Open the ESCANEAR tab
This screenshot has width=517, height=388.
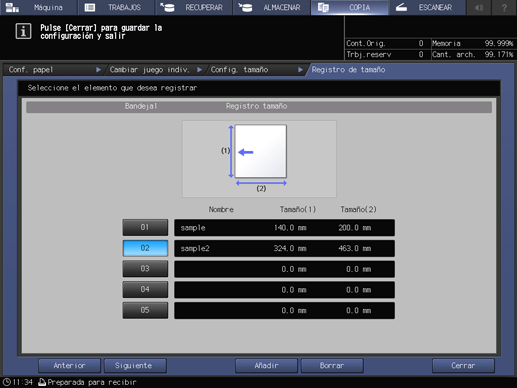click(427, 7)
